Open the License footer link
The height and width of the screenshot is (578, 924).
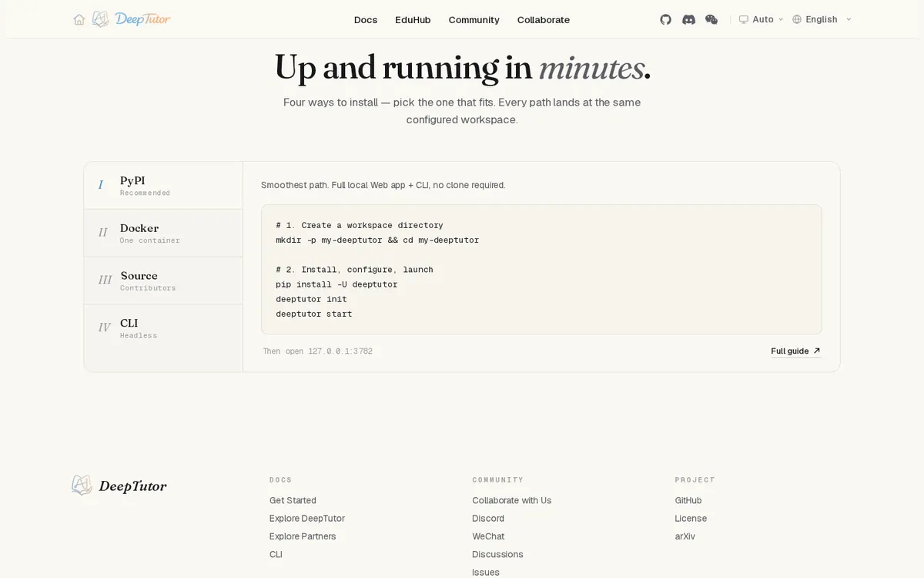tap(691, 519)
